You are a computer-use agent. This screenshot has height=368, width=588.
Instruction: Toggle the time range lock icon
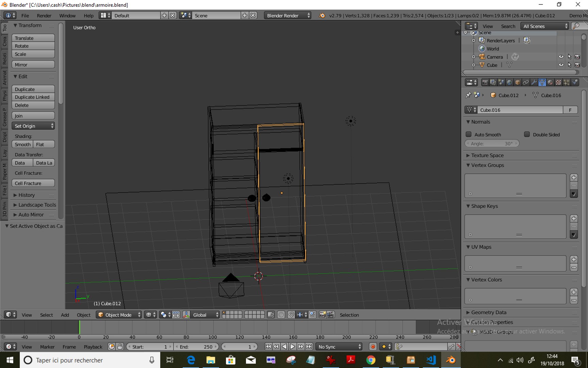click(x=120, y=347)
